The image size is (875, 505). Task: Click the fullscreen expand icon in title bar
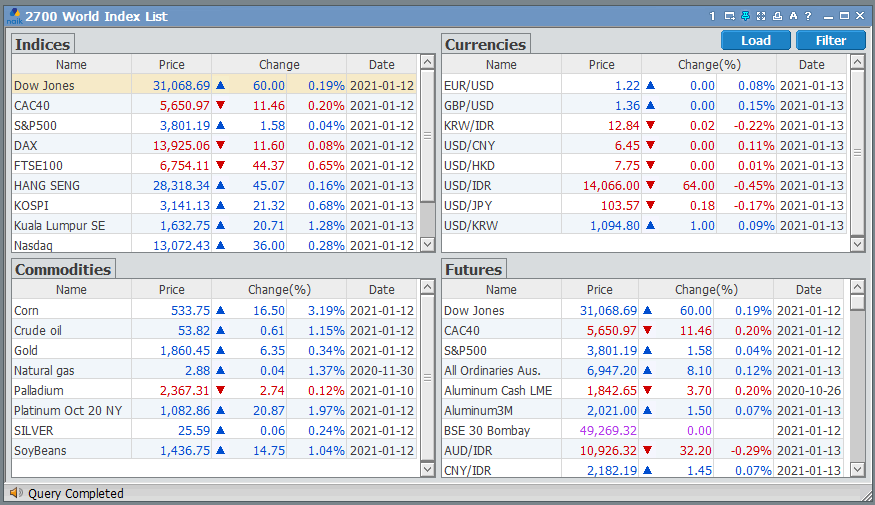coord(761,16)
